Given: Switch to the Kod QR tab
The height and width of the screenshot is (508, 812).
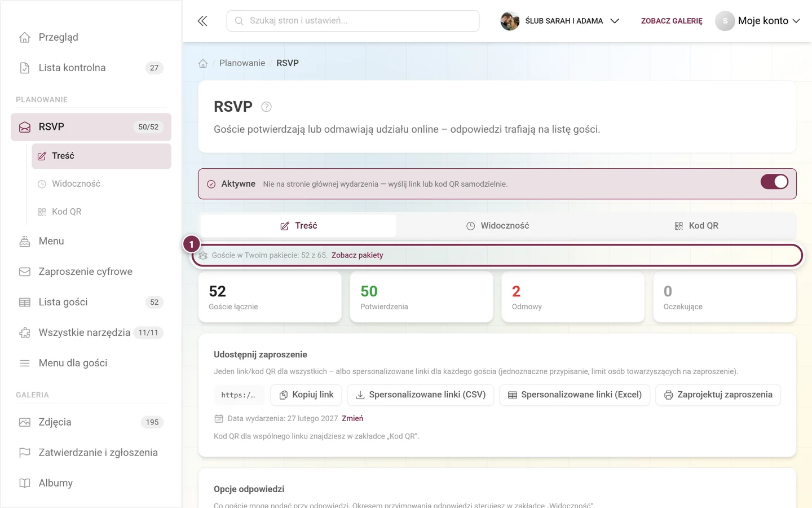Looking at the screenshot, I should (696, 226).
